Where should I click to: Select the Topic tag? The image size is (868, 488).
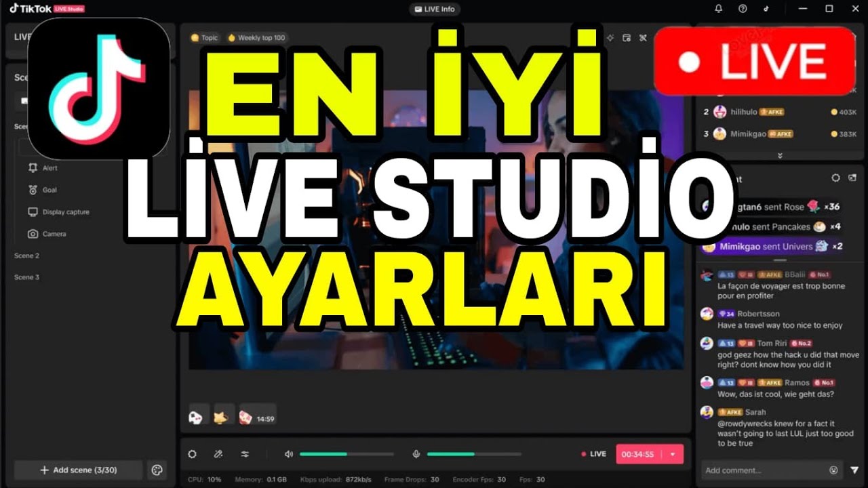[x=205, y=38]
